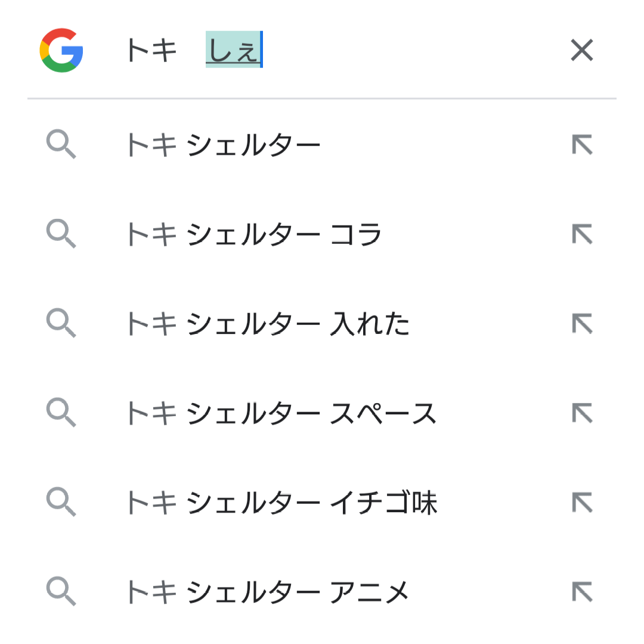
Task: Tap the トキ シェルター アニメ suggestion
Action: [267, 592]
